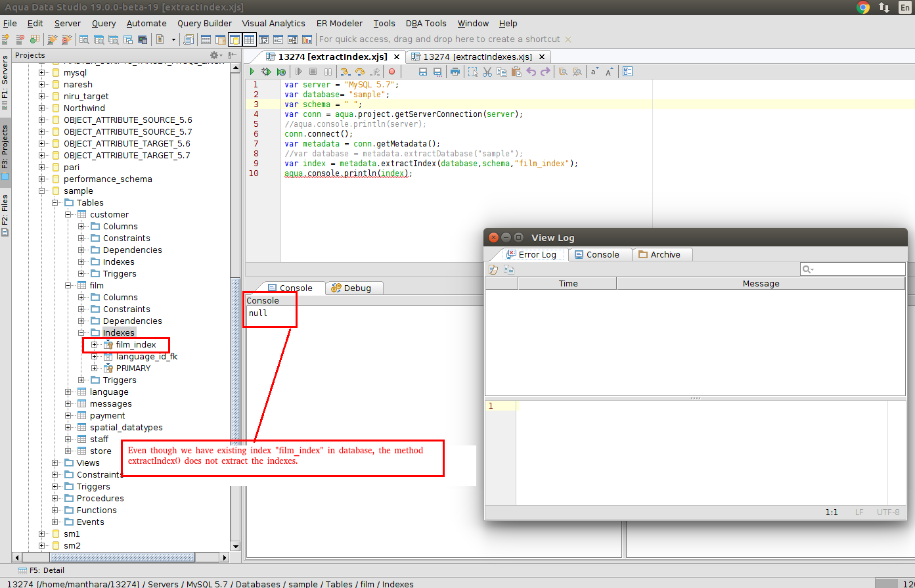
Task: Toggle the F5: Detail panel
Action: [x=41, y=570]
